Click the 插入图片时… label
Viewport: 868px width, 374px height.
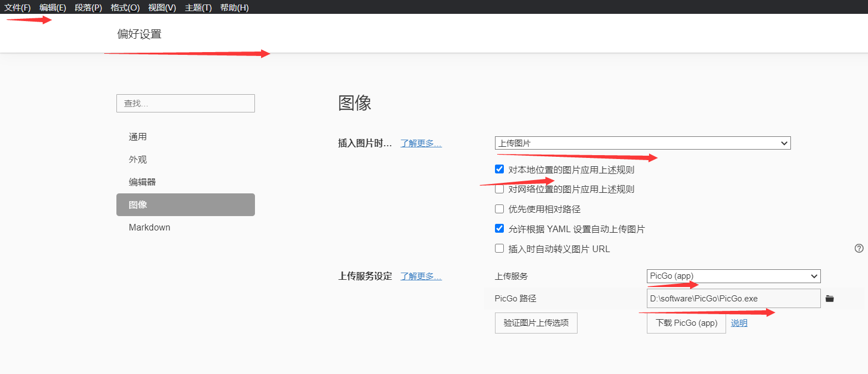[x=365, y=143]
